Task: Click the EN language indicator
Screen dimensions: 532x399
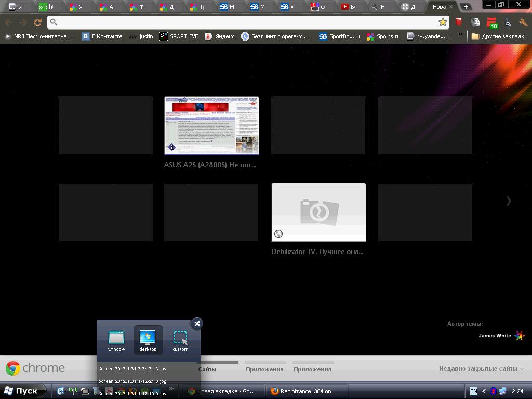Action: coord(473,392)
